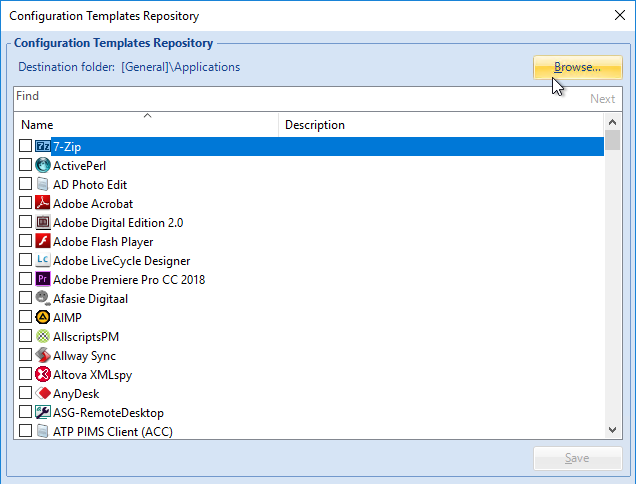Screen dimensions: 636x484
Task: Click the scrollbar down arrow
Action: click(612, 430)
